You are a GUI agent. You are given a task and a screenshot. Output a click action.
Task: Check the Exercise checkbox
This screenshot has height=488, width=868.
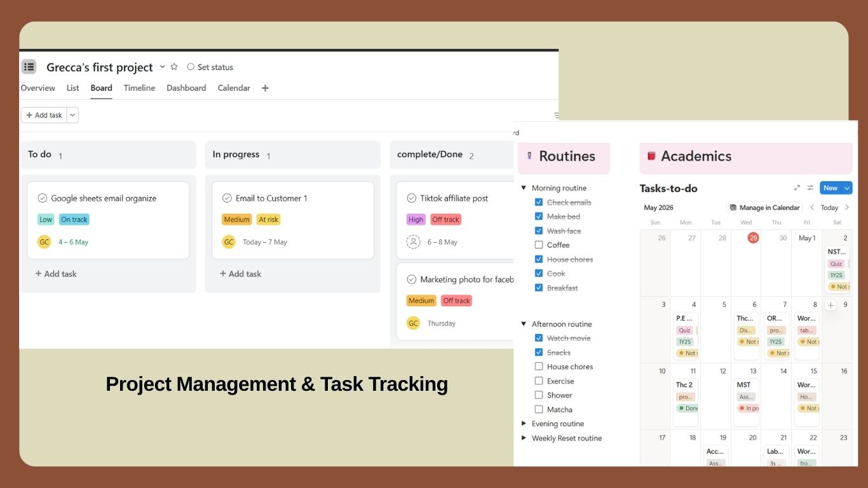coord(539,381)
